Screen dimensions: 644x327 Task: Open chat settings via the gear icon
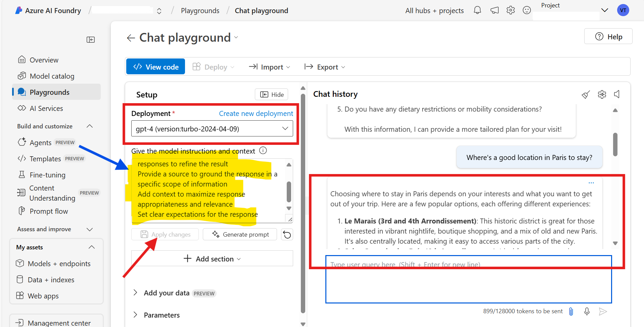602,94
